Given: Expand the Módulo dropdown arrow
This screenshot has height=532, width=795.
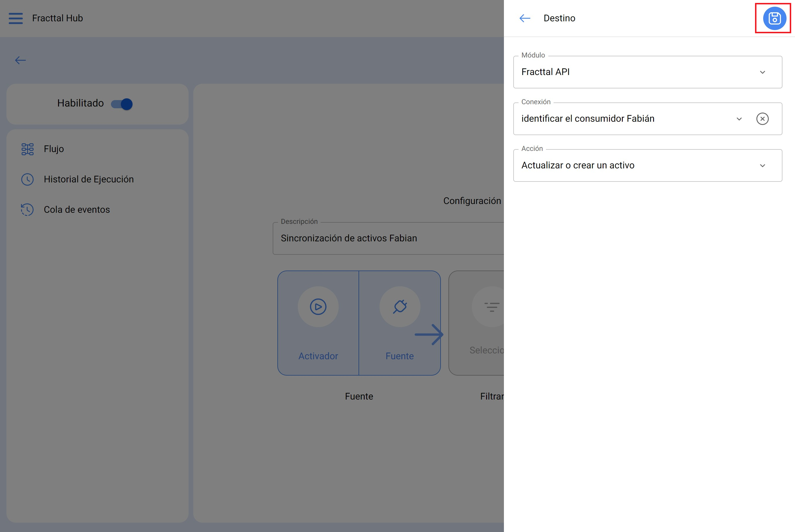Looking at the screenshot, I should [x=762, y=72].
